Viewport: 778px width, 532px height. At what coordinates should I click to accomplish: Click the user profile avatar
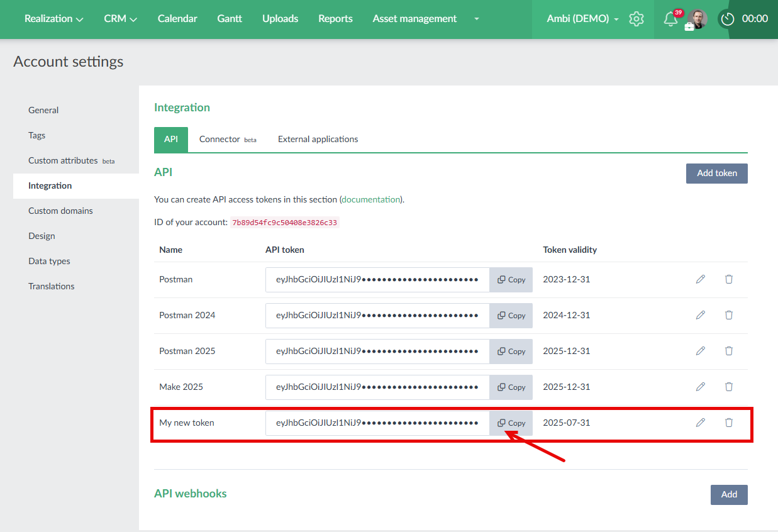click(x=697, y=19)
